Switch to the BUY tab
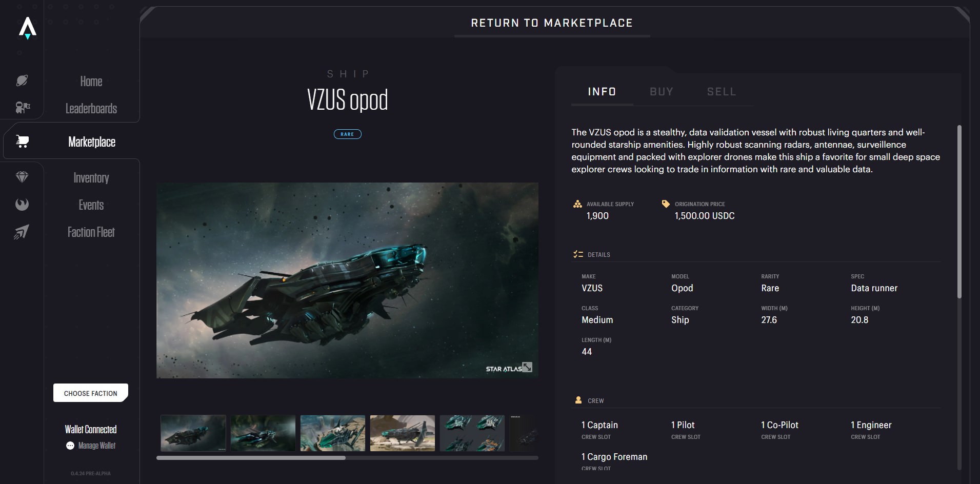 coord(661,92)
